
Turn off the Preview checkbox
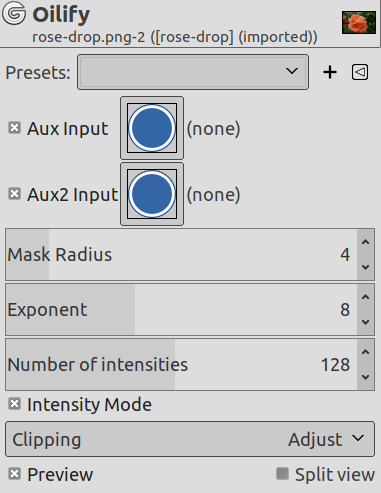pos(14,474)
